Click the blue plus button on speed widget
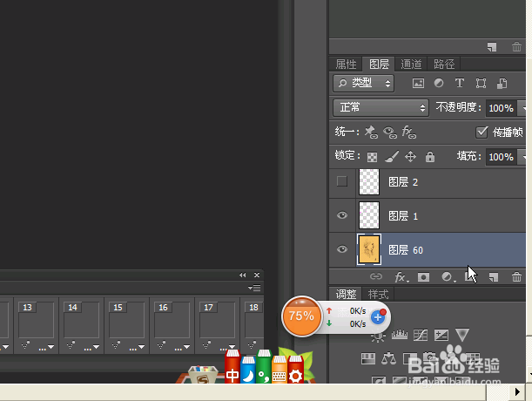This screenshot has width=532, height=401. tap(378, 317)
